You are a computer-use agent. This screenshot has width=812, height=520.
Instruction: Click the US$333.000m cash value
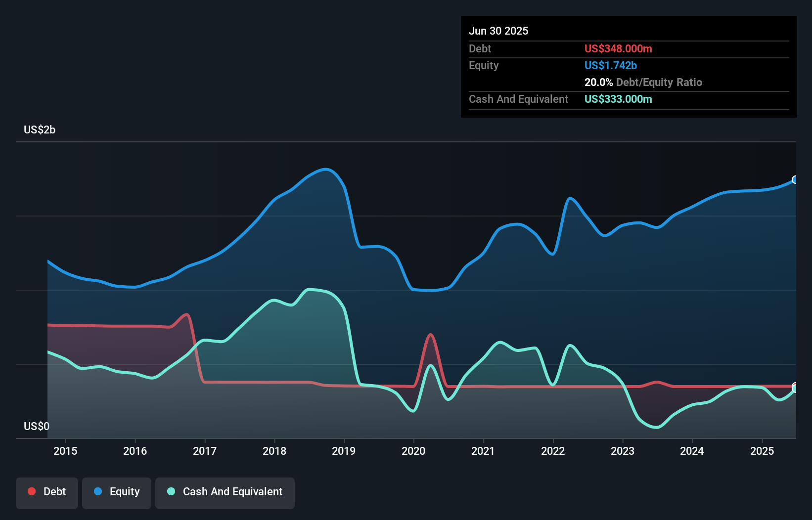(618, 99)
